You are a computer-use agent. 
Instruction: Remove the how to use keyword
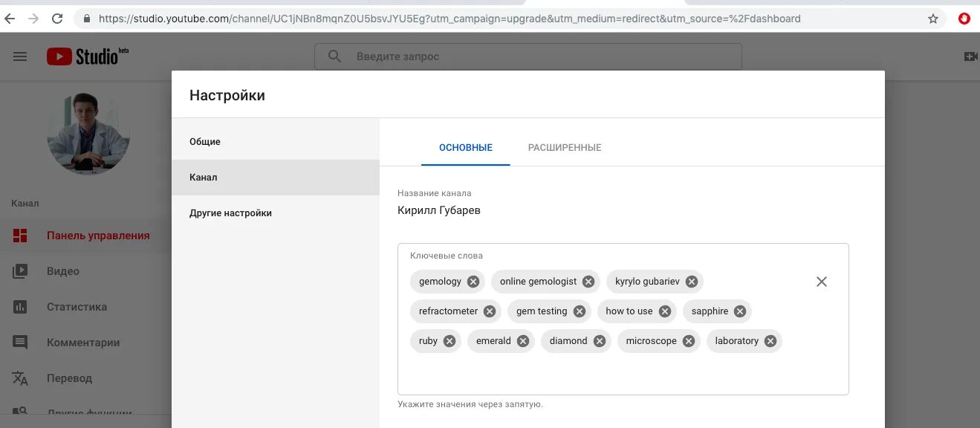tap(665, 311)
